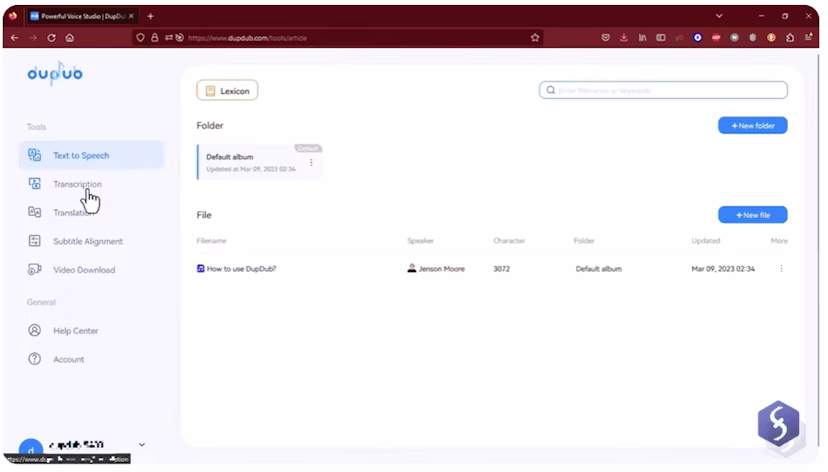Screen dimensions: 828x472
Task: Open the tracking protection shield icon
Action: (x=140, y=37)
